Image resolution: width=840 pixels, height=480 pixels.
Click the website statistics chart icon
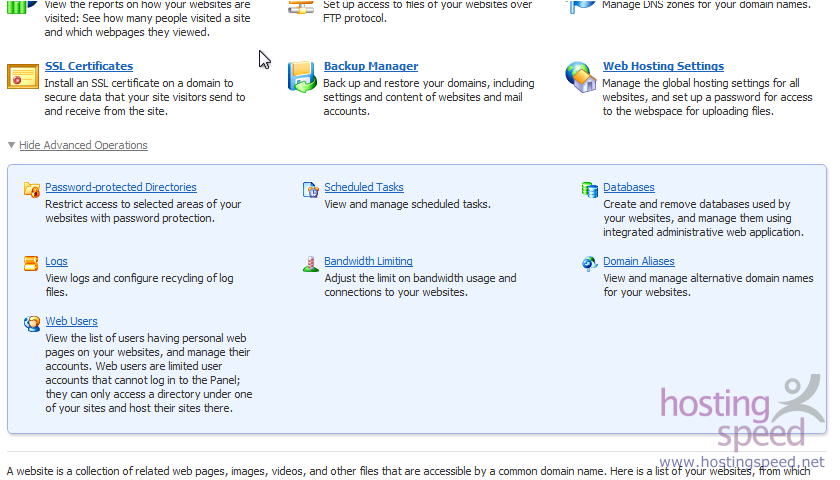[21, 7]
